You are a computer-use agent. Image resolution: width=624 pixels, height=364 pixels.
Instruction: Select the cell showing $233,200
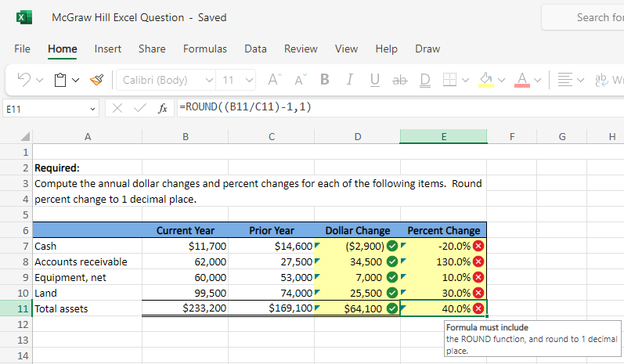pos(185,308)
